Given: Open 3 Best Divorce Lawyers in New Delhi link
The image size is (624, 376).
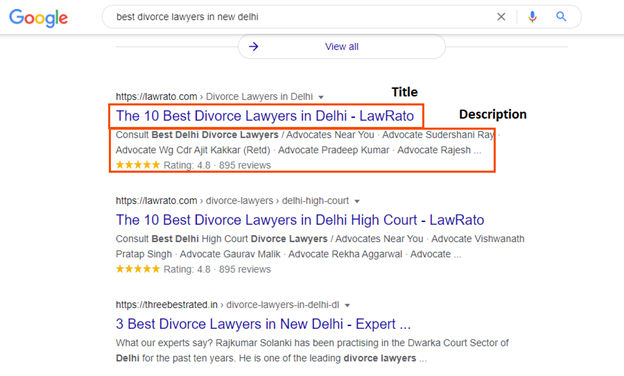Looking at the screenshot, I should (263, 324).
